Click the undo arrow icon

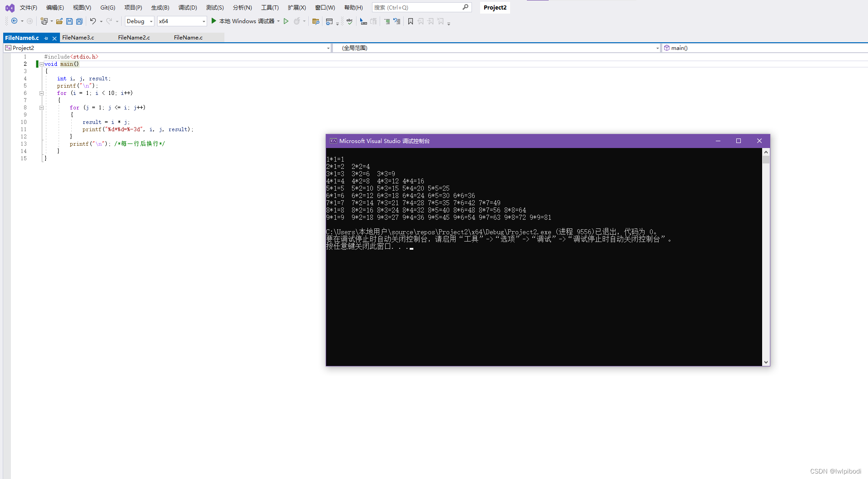[x=93, y=21]
